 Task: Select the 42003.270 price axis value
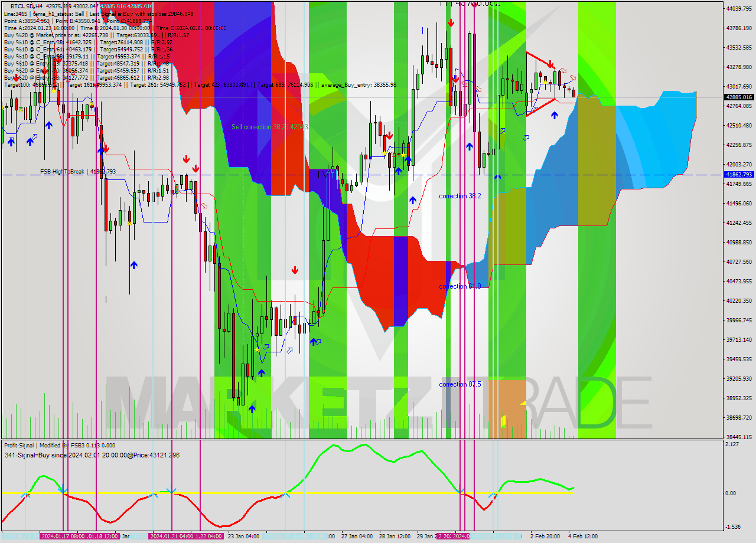[739, 164]
